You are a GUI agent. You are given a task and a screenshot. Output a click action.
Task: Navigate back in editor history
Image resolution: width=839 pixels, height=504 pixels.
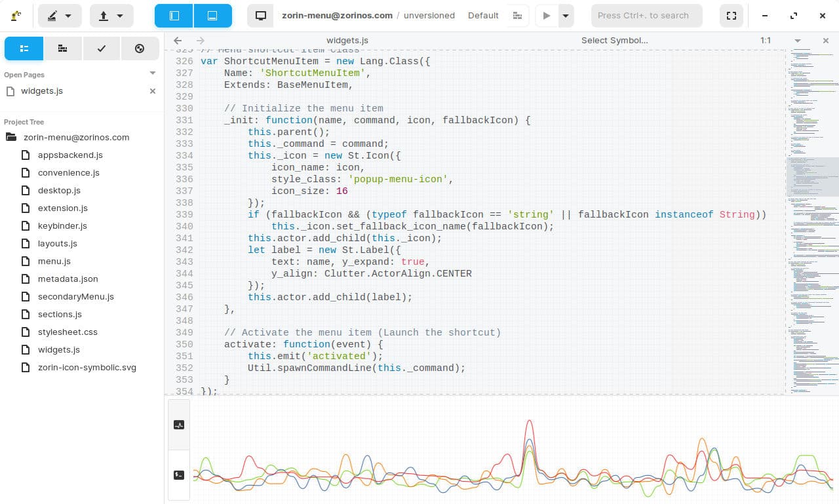click(178, 41)
